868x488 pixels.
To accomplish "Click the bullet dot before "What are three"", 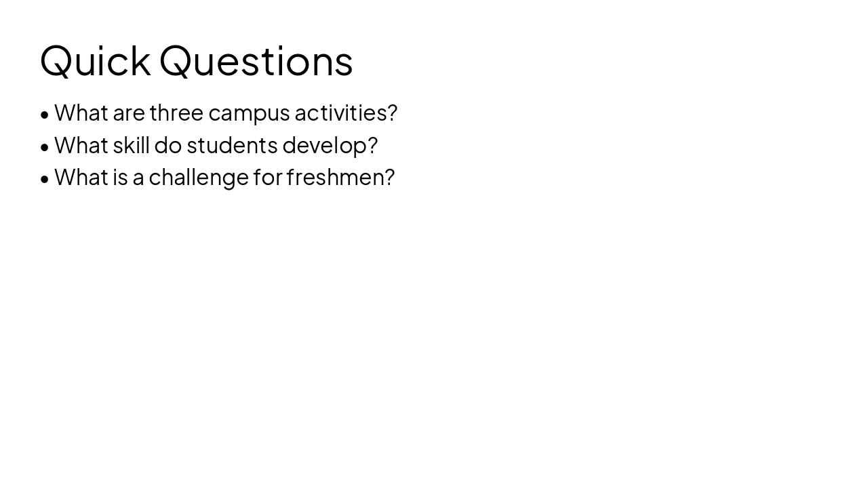I will (45, 115).
